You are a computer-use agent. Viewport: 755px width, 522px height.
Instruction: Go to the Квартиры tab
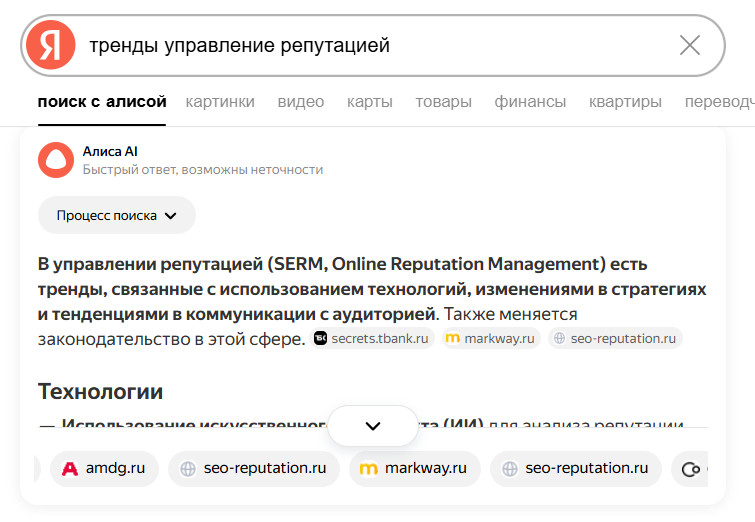click(625, 102)
